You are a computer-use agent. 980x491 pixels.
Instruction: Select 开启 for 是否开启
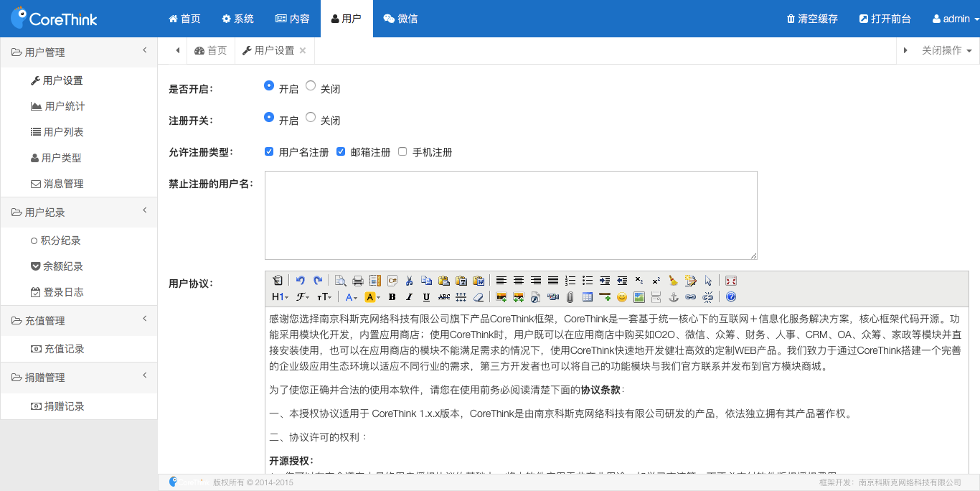pos(269,85)
